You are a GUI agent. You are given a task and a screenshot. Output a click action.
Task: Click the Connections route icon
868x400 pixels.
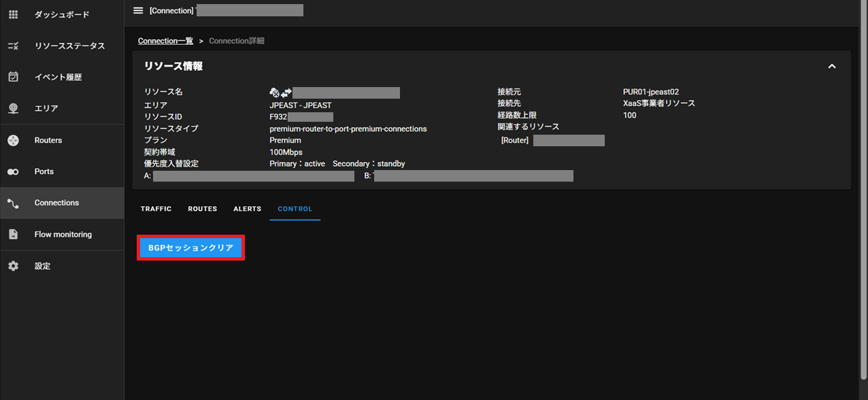tap(13, 203)
